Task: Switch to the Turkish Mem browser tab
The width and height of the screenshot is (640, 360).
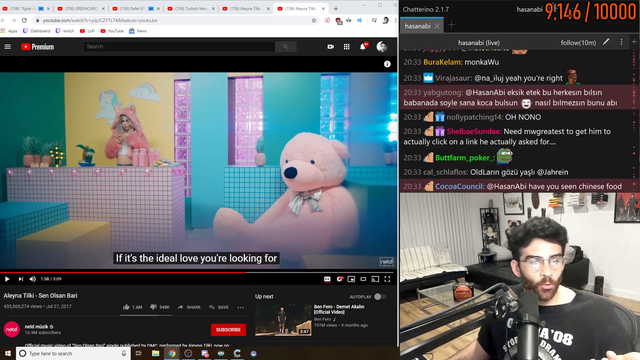Action: [191, 9]
